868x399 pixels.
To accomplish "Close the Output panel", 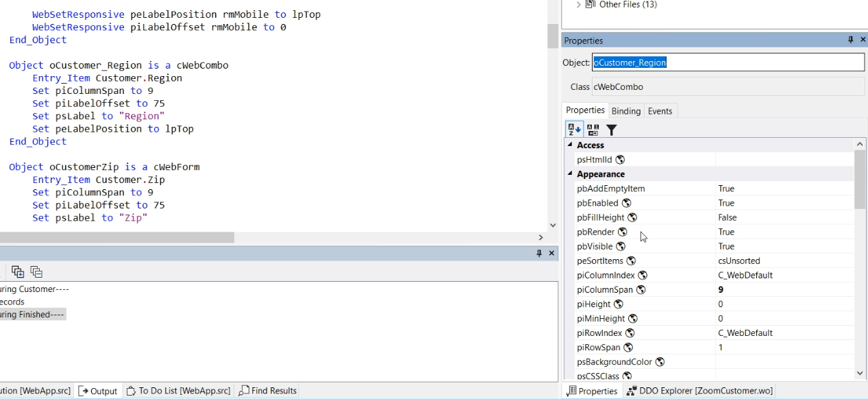I will click(x=551, y=254).
